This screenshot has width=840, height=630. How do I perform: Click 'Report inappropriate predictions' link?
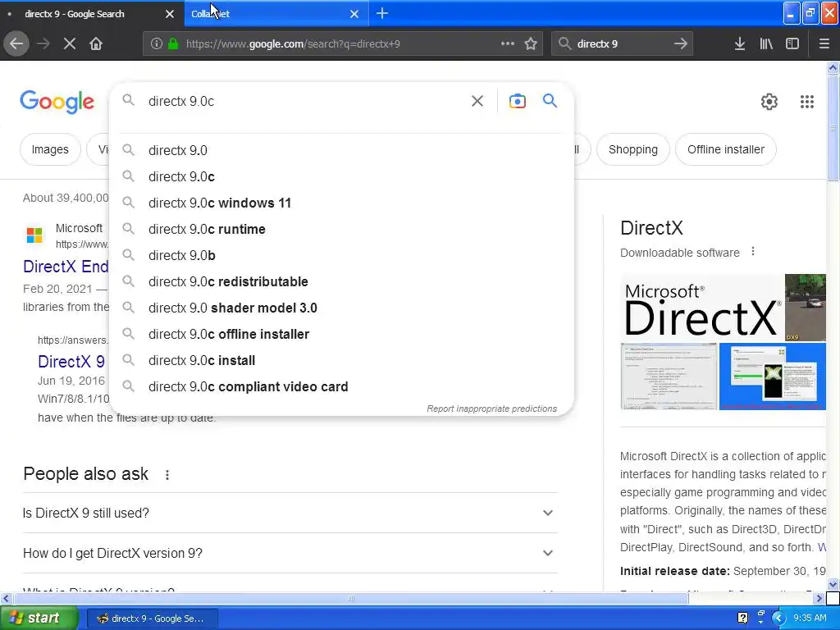coord(492,409)
